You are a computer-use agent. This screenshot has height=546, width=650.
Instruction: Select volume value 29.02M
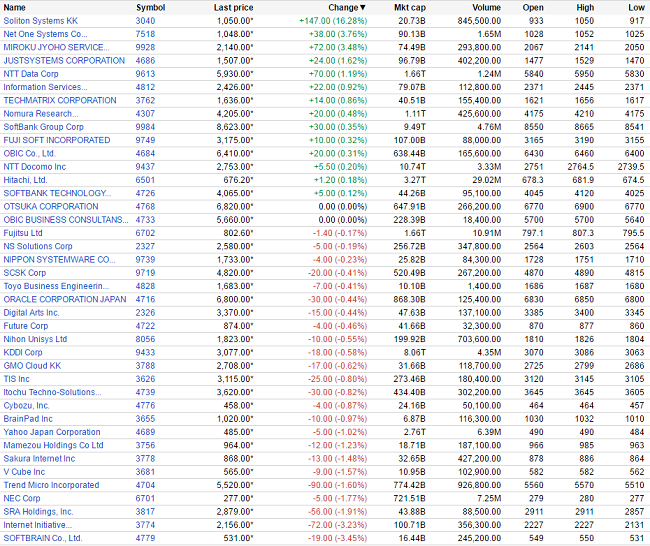(x=485, y=180)
